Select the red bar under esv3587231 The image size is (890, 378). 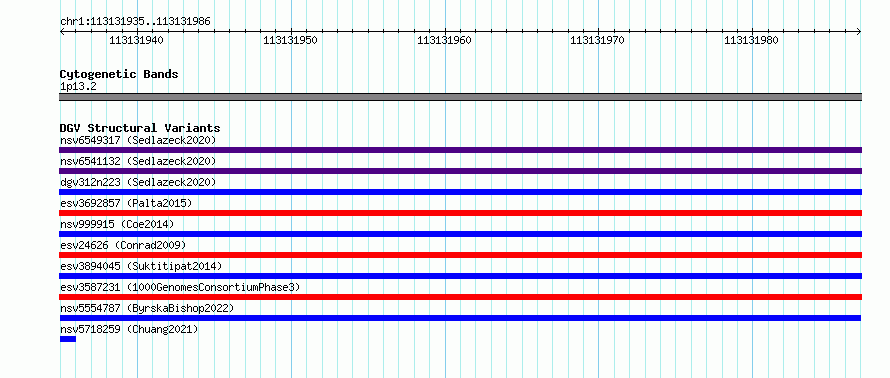coord(460,297)
